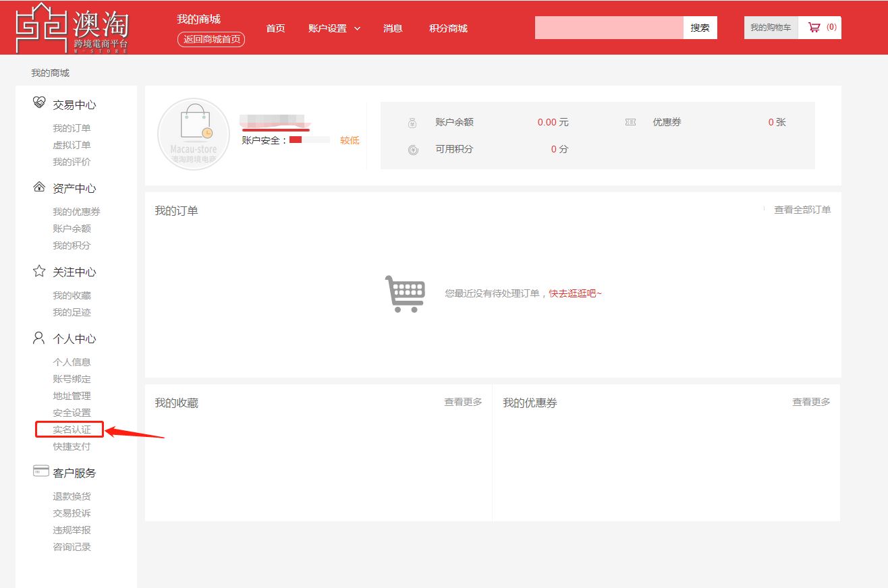This screenshot has height=588, width=888.
Task: Click the Macau-store profile avatar
Action: click(193, 134)
